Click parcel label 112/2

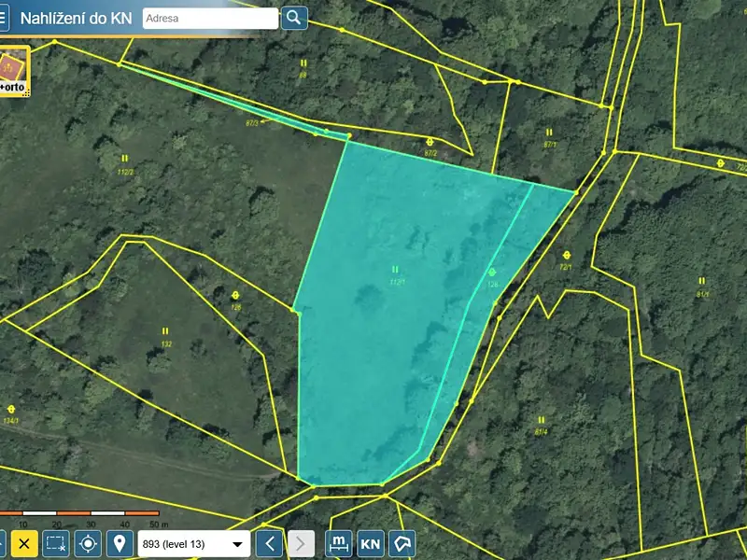click(x=125, y=172)
